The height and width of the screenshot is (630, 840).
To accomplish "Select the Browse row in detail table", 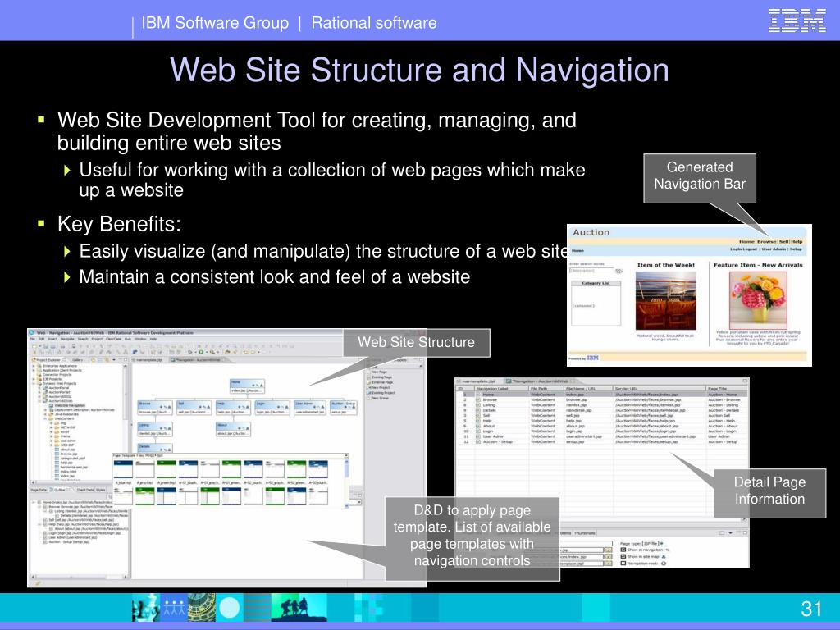I will point(601,399).
